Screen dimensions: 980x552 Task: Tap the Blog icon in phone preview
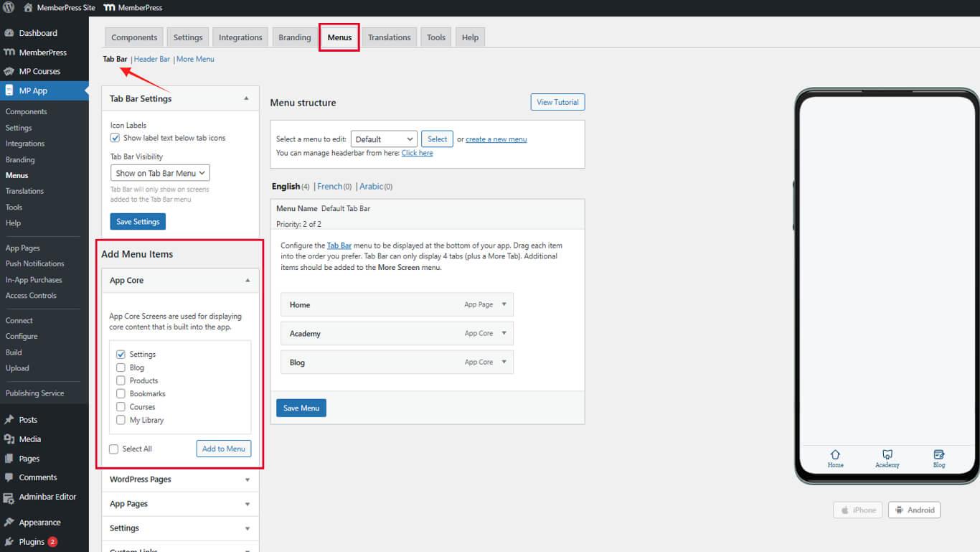point(939,455)
